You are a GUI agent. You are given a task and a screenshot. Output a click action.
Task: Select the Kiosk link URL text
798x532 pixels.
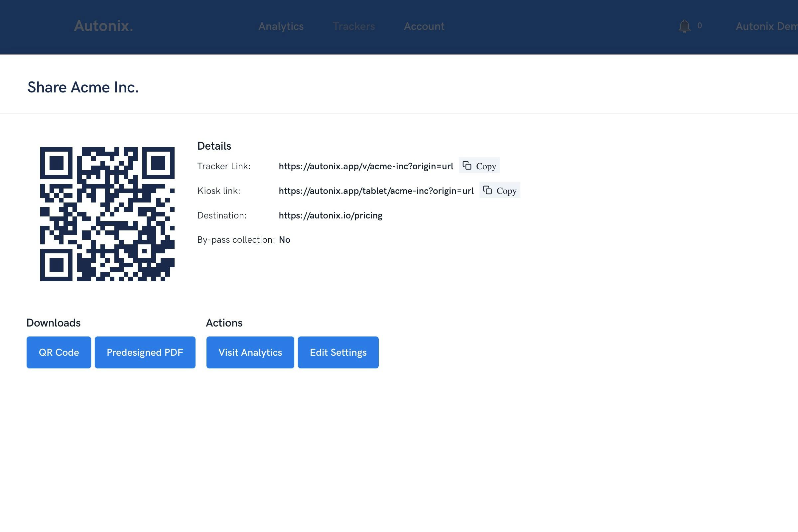tap(376, 190)
